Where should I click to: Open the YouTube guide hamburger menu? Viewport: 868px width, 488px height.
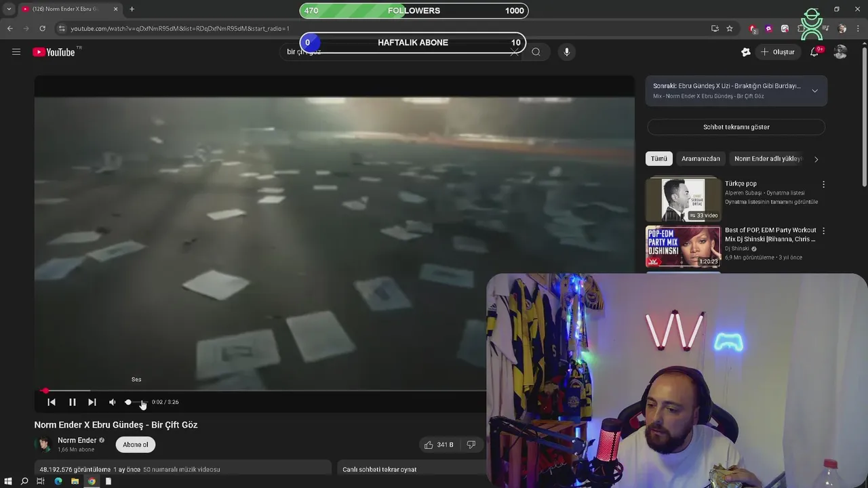[16, 52]
